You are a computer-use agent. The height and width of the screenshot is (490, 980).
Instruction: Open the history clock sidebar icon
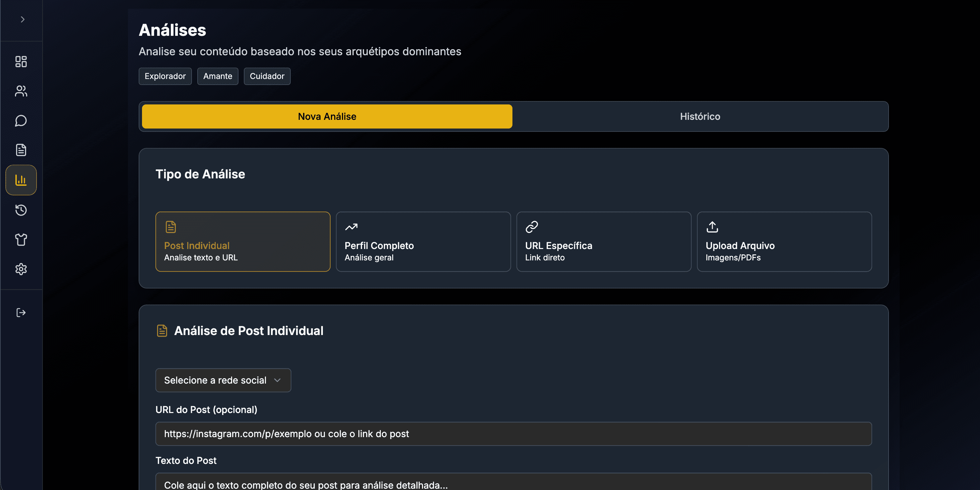click(x=21, y=210)
